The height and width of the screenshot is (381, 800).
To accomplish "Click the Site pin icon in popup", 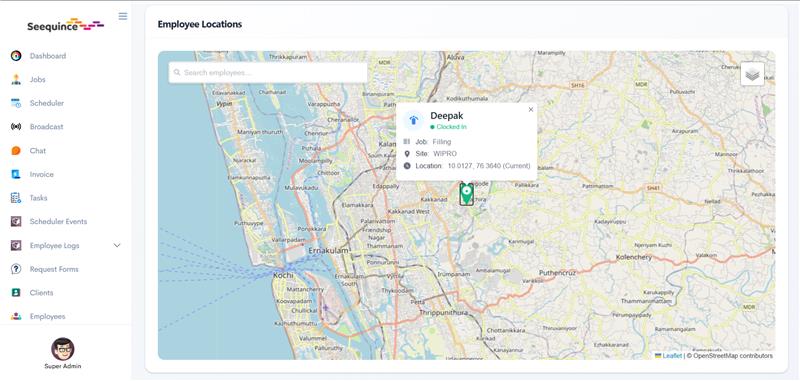I will coord(407,154).
